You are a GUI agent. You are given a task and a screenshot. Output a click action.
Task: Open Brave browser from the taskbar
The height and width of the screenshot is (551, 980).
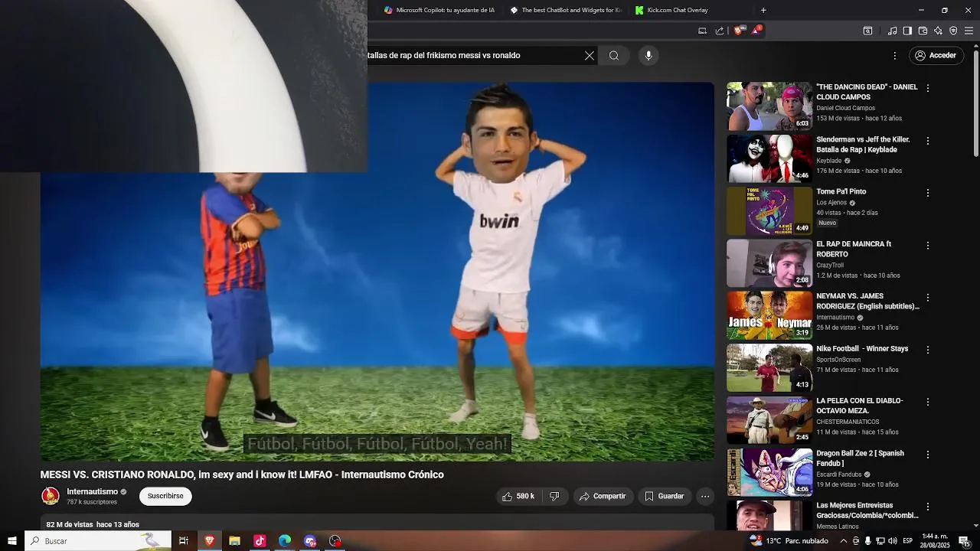tap(209, 541)
